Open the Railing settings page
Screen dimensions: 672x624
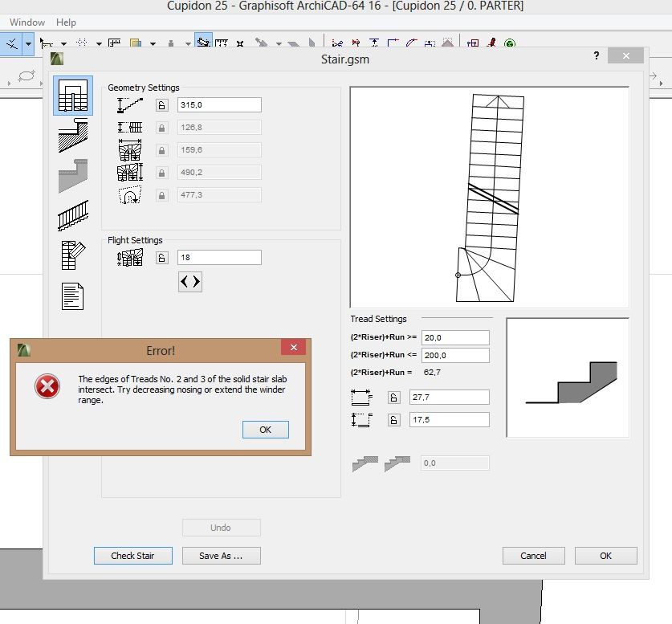pos(73,215)
